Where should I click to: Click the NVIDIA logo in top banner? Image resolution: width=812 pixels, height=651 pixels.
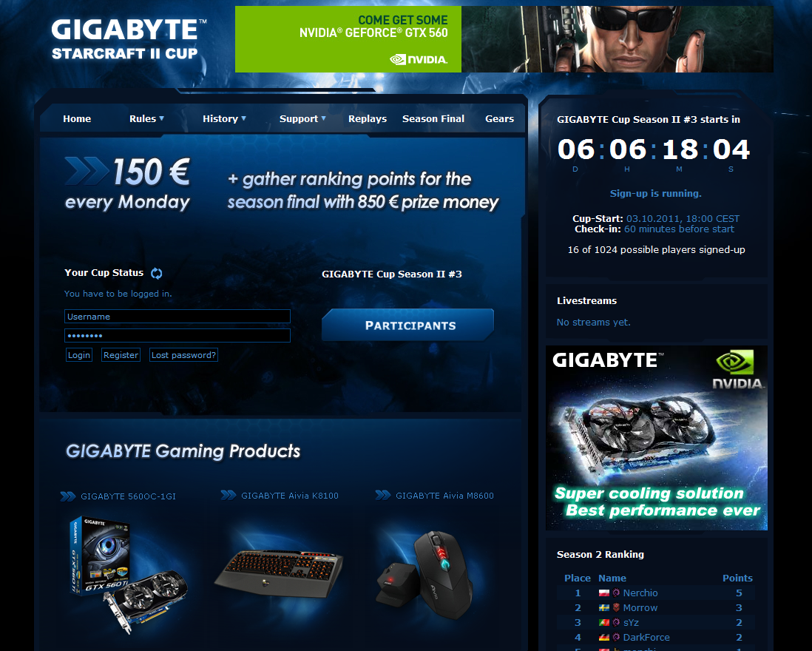419,59
